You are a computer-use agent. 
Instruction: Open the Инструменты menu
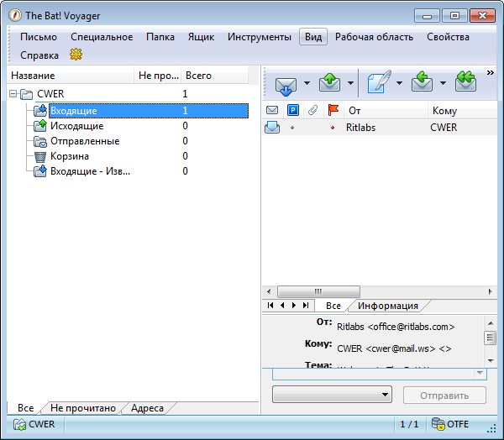(x=259, y=37)
